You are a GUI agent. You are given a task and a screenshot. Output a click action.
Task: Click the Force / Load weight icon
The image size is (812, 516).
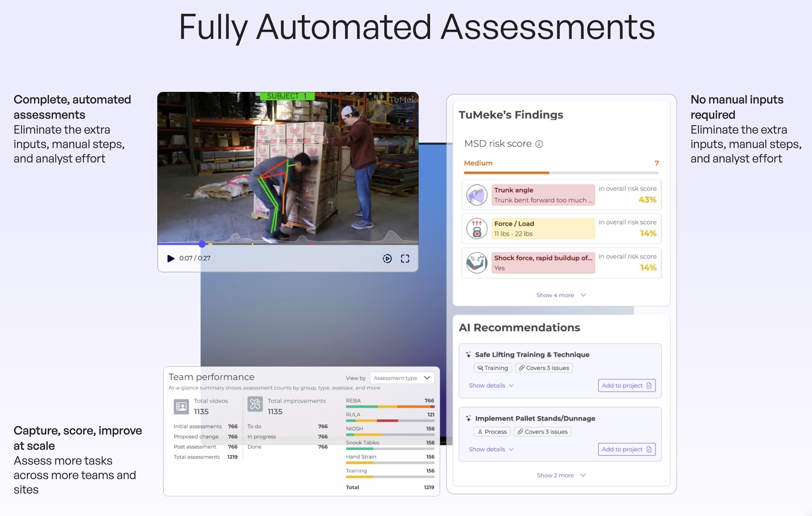477,229
